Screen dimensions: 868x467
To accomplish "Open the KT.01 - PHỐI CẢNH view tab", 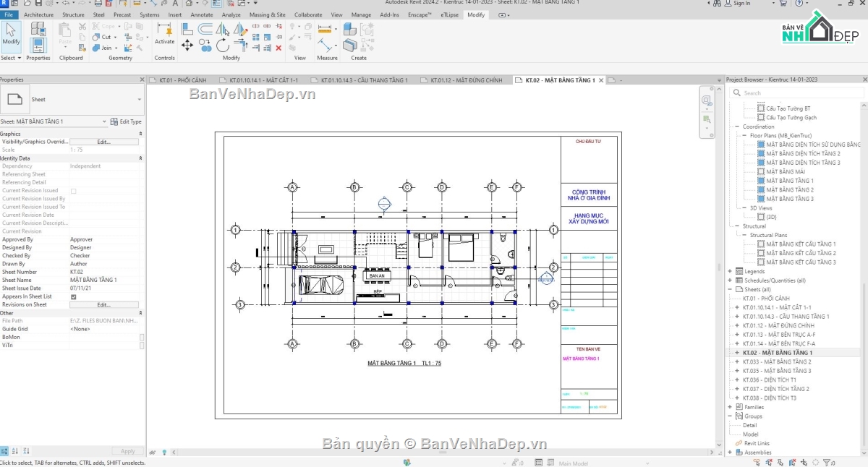I will 183,80.
